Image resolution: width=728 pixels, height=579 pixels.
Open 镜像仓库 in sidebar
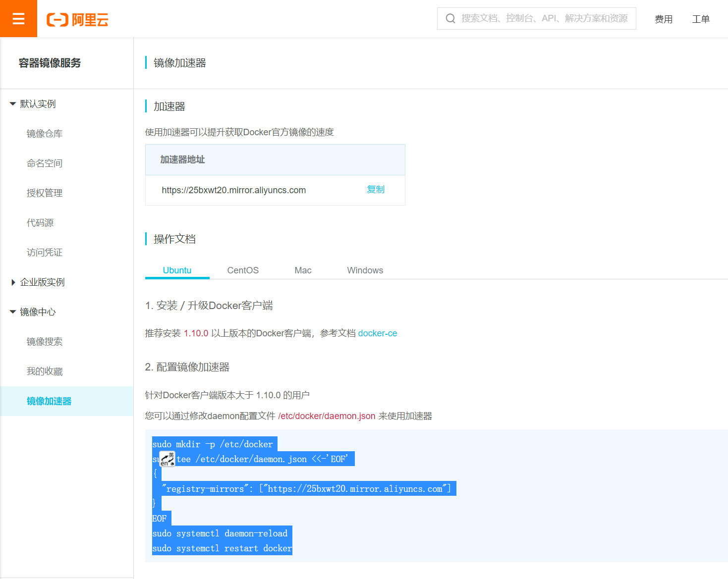[x=45, y=134]
